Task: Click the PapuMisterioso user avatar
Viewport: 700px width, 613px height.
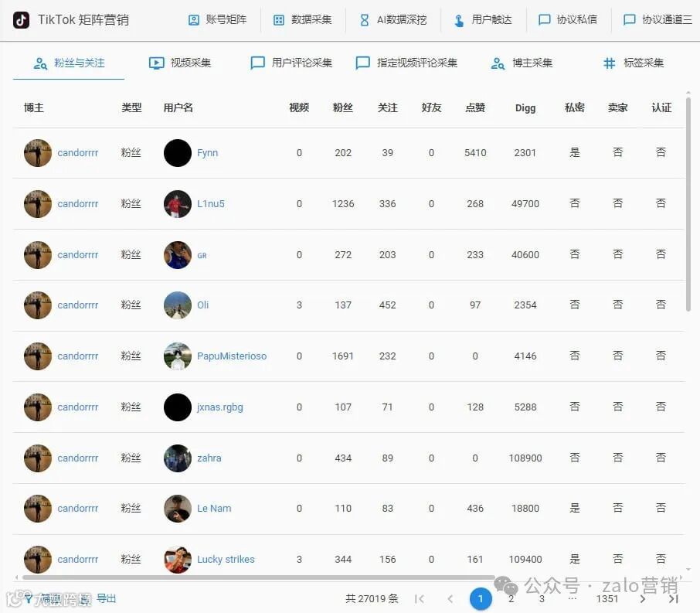Action: click(178, 356)
